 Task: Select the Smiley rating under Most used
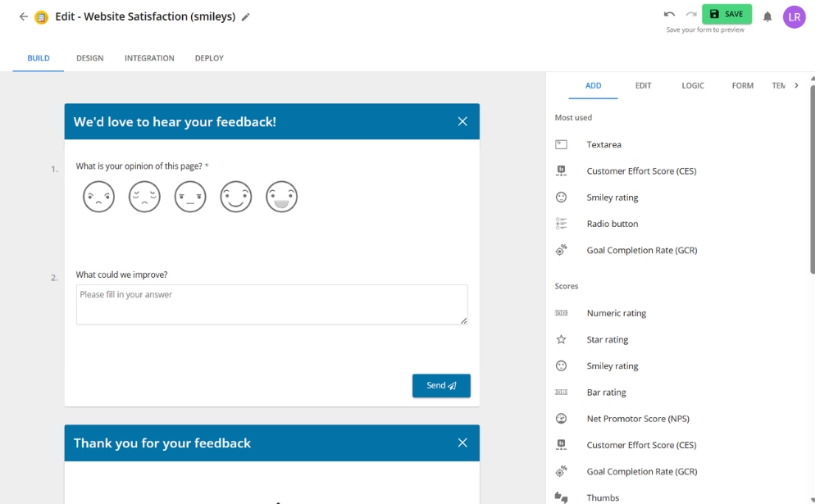point(611,197)
